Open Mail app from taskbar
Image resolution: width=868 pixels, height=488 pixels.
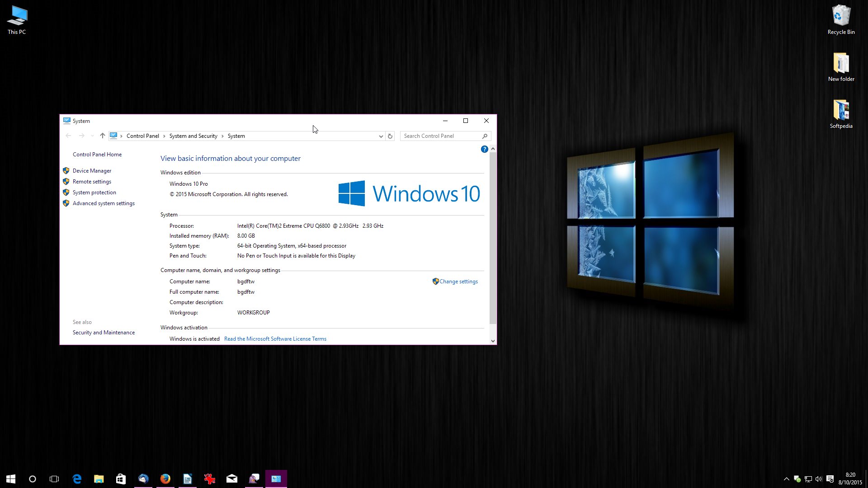tap(232, 479)
